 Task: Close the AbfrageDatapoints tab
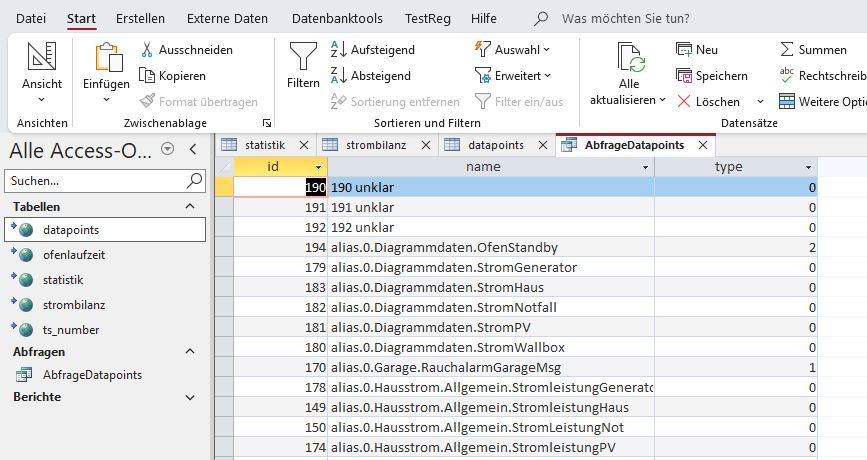tap(703, 145)
